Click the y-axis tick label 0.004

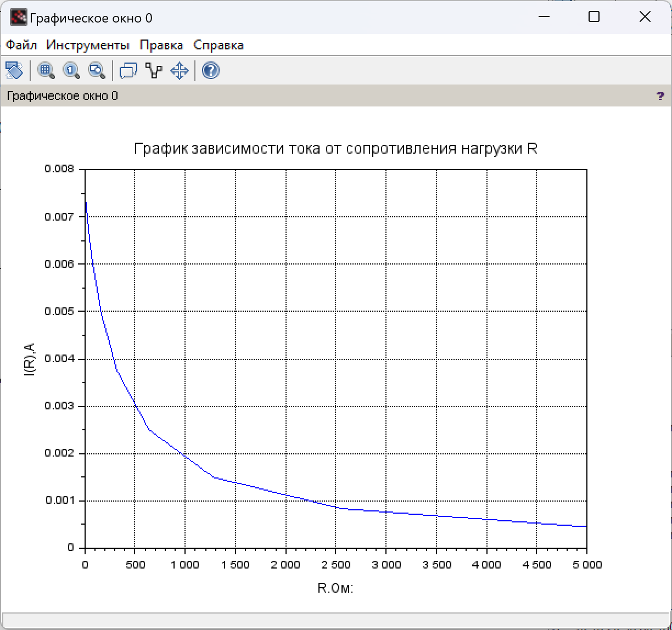pyautogui.click(x=59, y=358)
